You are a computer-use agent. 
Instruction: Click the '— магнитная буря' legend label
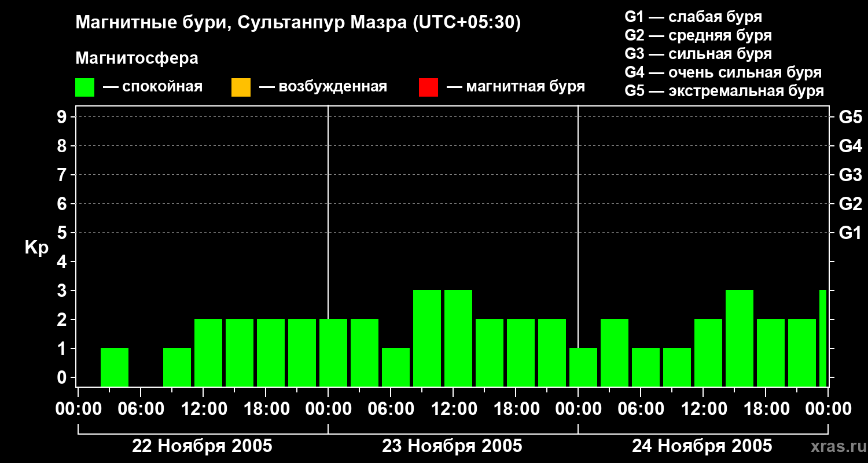click(x=516, y=87)
